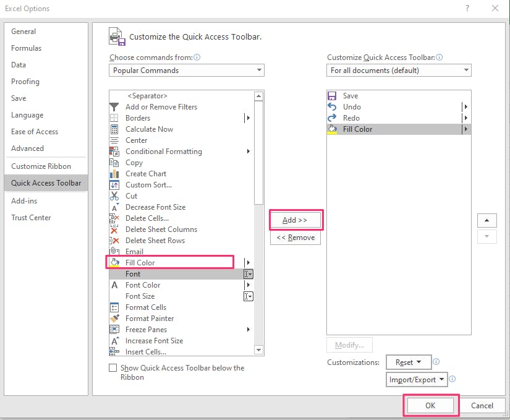Expand the Fill Color submenu arrow
The width and height of the screenshot is (510, 420).
[x=249, y=262]
